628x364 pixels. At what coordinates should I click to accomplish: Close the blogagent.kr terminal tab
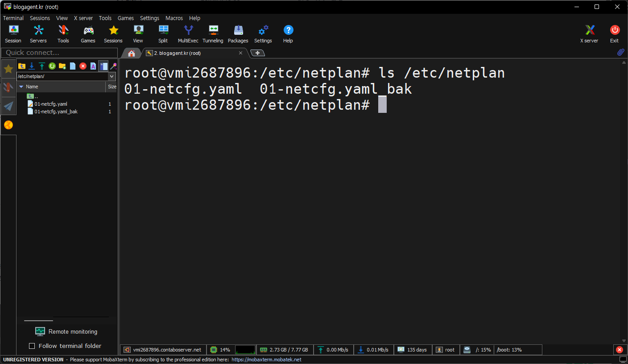(241, 53)
